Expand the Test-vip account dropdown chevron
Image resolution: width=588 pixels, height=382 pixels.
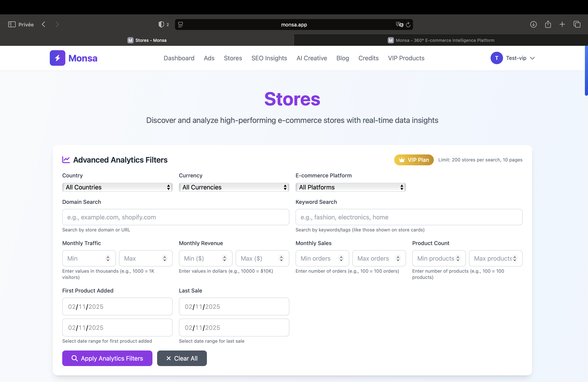click(533, 58)
